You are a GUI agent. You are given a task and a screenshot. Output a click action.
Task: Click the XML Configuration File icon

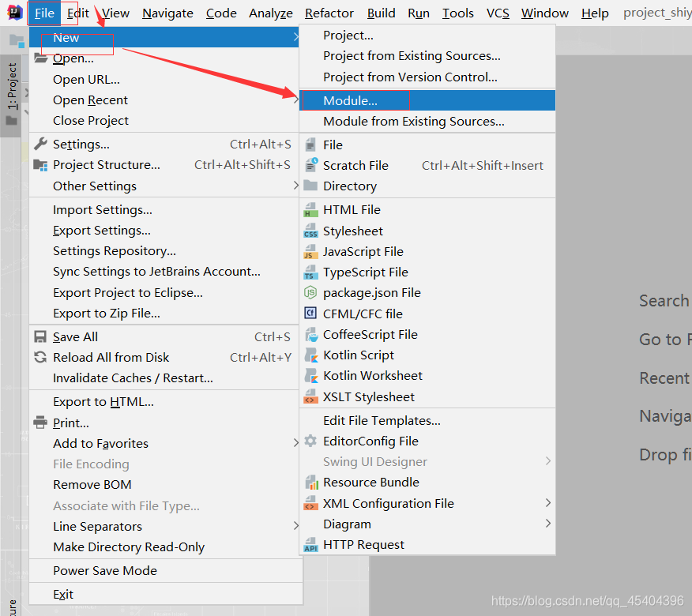point(310,504)
